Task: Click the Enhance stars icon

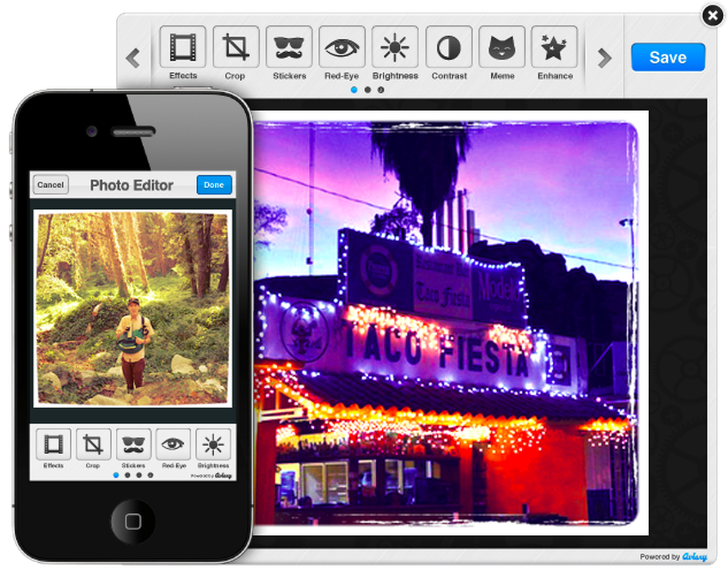Action: point(554,47)
